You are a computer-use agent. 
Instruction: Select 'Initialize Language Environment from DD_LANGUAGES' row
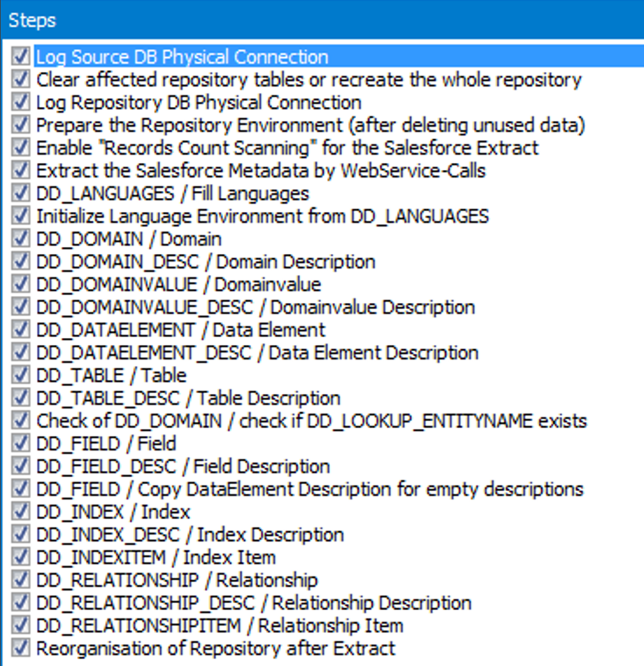262,216
